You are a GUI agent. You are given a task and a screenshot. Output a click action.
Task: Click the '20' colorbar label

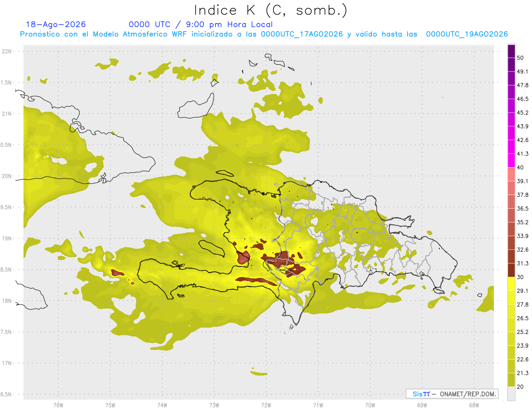520,387
